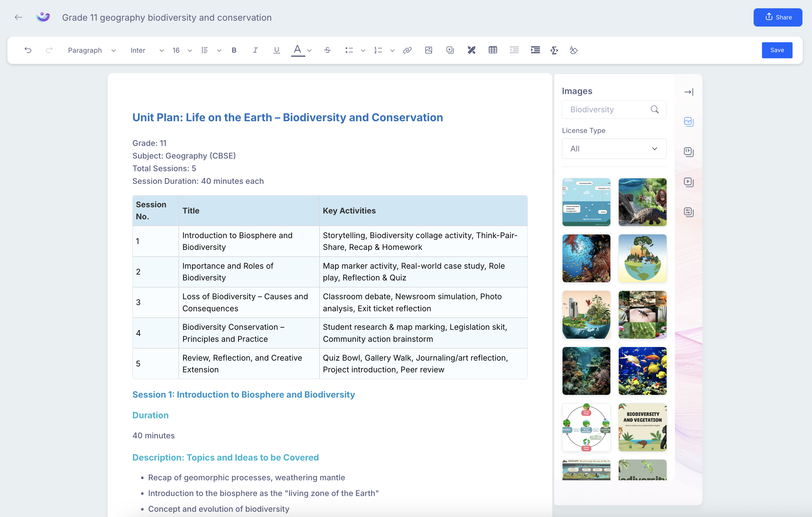Toggle bold formatting

click(x=234, y=50)
